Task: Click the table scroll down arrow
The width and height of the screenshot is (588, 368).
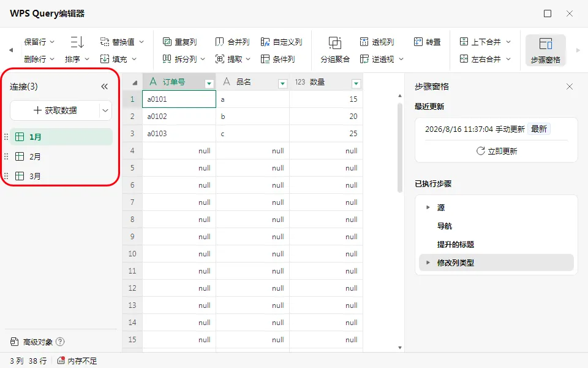Action: [400, 348]
